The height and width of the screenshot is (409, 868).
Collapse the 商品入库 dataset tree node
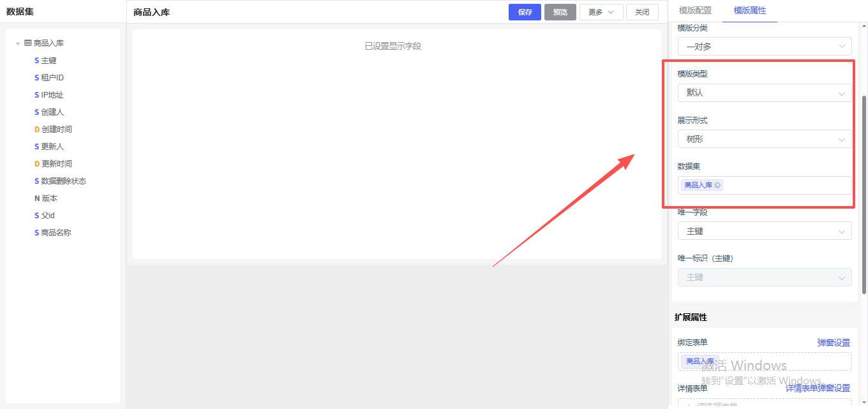(18, 43)
